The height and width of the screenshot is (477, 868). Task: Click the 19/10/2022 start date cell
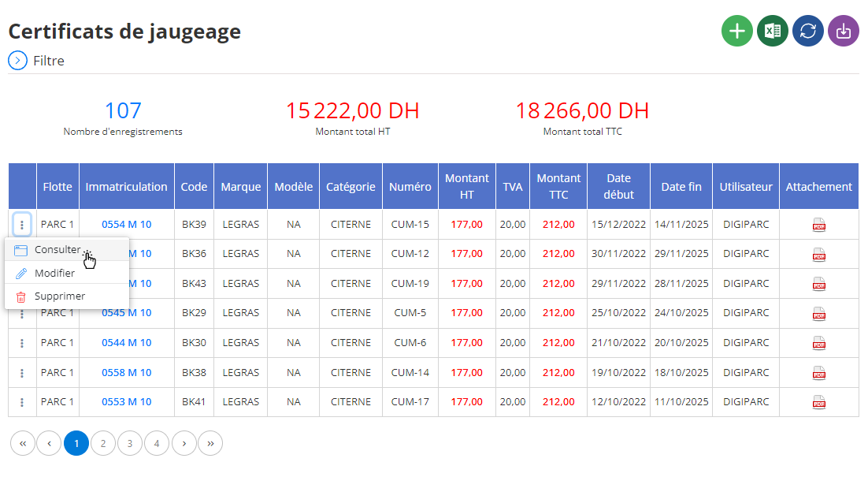pos(619,373)
